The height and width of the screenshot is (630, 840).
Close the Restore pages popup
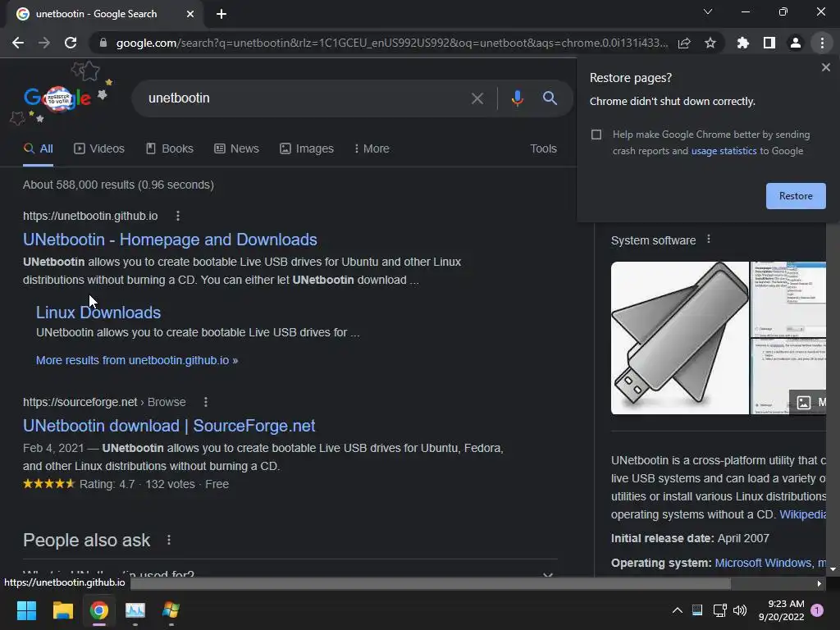825,67
